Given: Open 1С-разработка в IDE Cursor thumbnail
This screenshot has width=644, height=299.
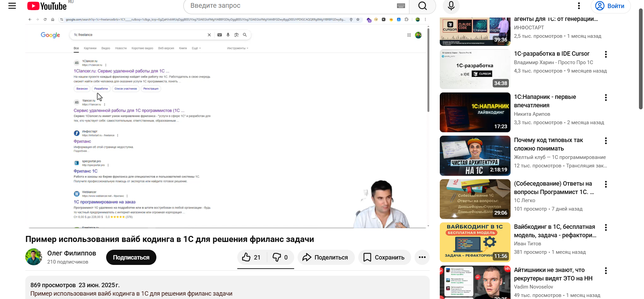Looking at the screenshot, I should 475,69.
